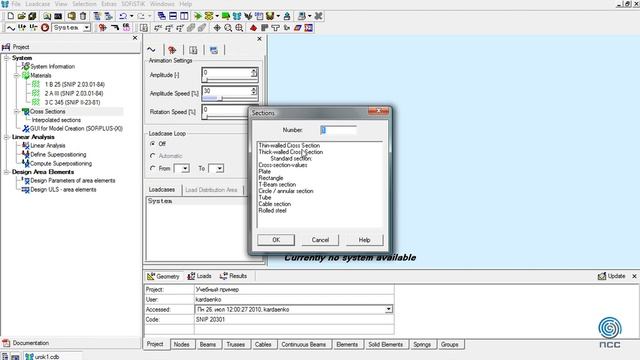Click the zoom out magnifier icon
Screen dimensions: 640x360
(228, 28)
